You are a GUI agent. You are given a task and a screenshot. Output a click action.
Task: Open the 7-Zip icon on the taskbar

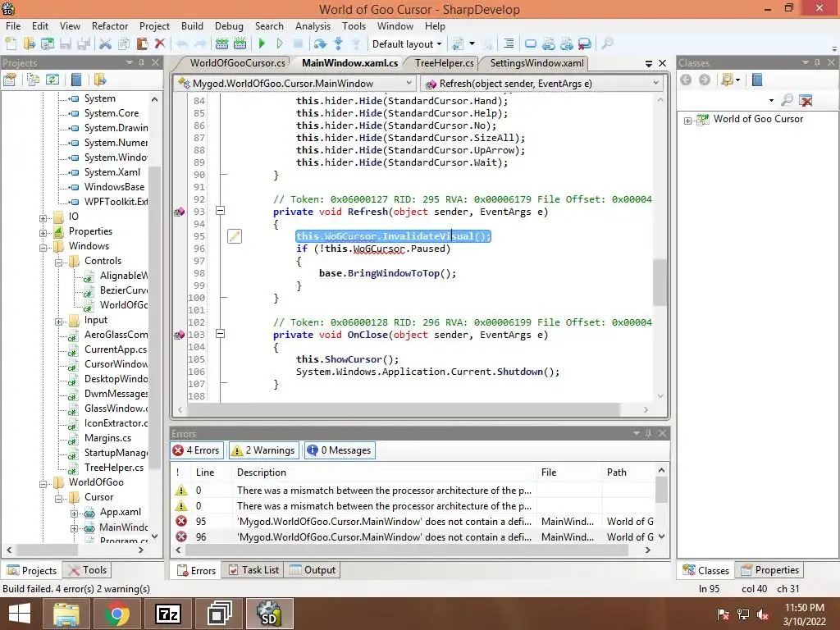coord(167,614)
